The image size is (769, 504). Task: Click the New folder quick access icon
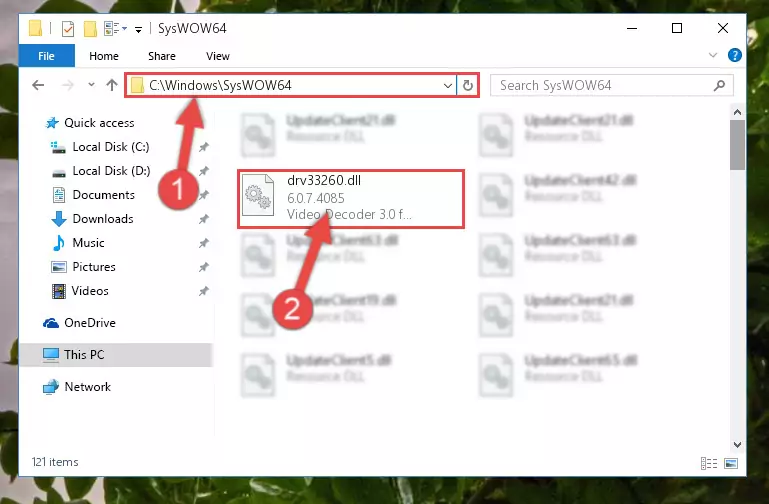pos(90,29)
